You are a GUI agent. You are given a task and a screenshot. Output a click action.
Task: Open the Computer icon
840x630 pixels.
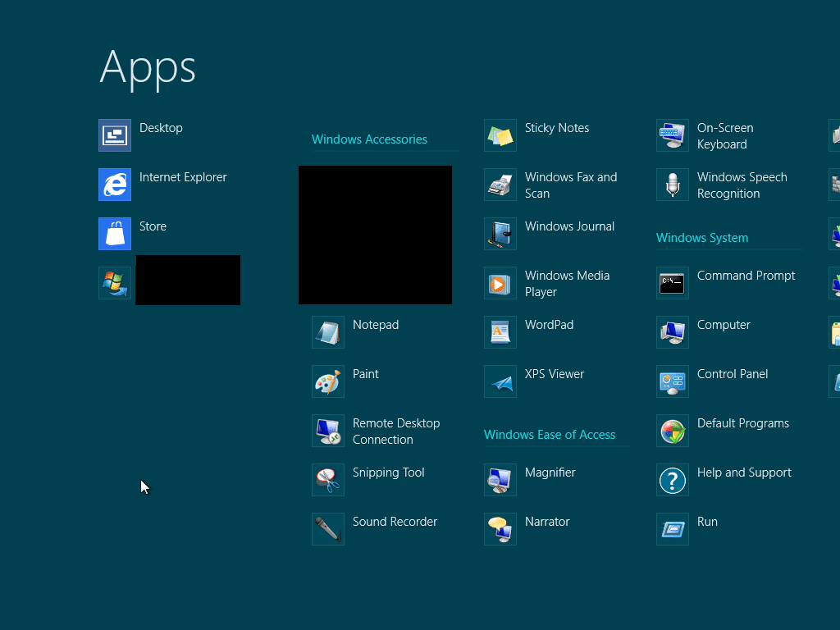[x=673, y=332]
